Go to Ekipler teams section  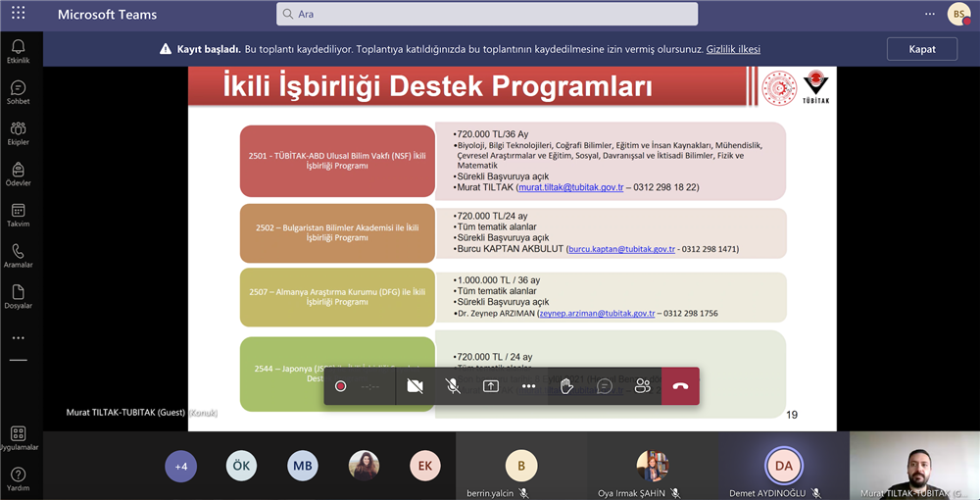(18, 133)
